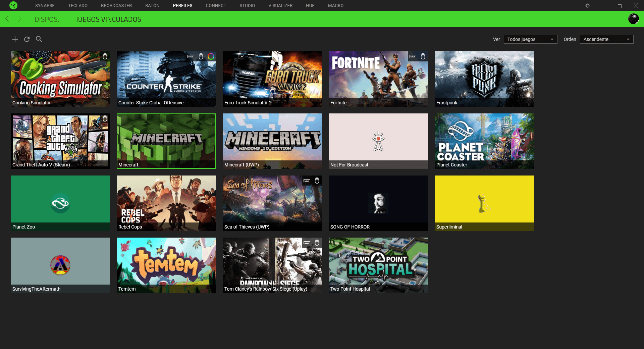Click the Razer logo icon
This screenshot has height=349, width=644.
click(x=13, y=5)
